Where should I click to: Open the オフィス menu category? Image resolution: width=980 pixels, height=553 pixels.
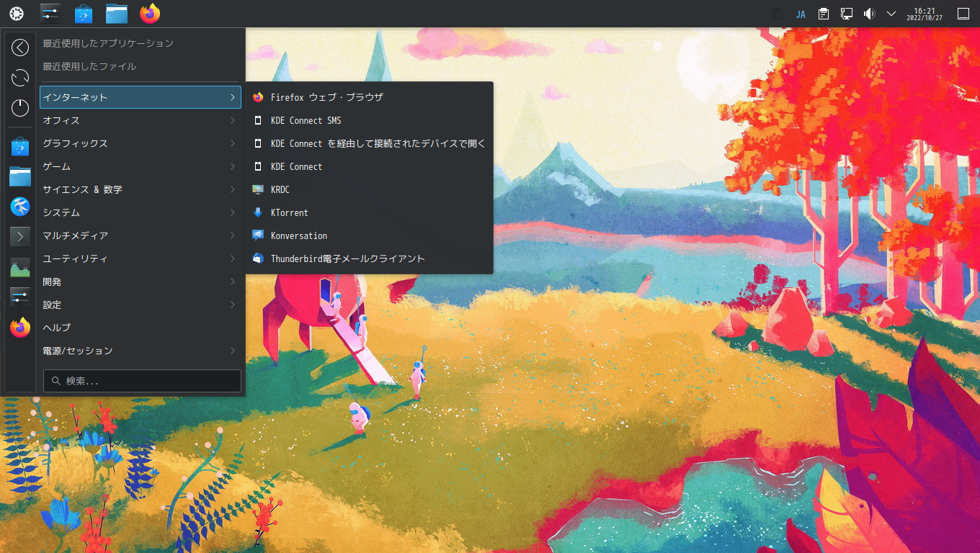tap(140, 120)
